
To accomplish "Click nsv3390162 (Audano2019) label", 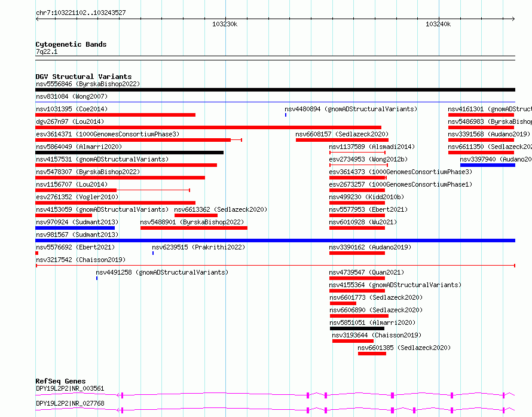I will coord(370,247).
